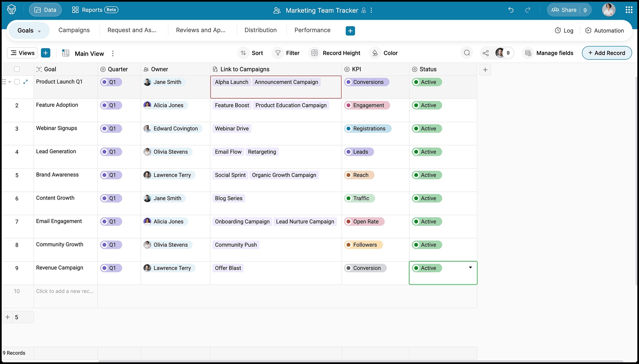Click the share view icon
639x364 pixels.
(x=485, y=53)
